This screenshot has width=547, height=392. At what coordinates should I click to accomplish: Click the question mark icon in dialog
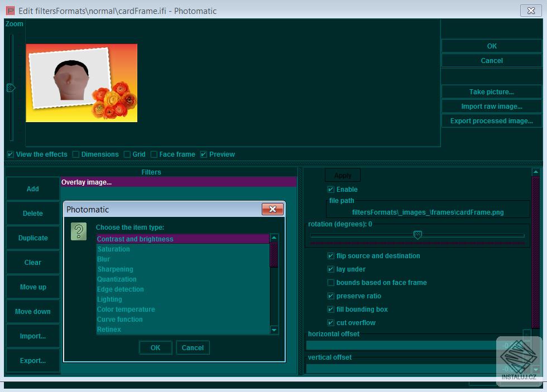click(x=79, y=231)
